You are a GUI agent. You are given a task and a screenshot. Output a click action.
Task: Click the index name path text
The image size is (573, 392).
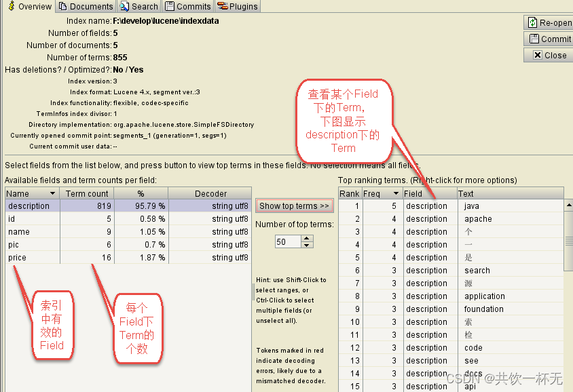click(166, 21)
